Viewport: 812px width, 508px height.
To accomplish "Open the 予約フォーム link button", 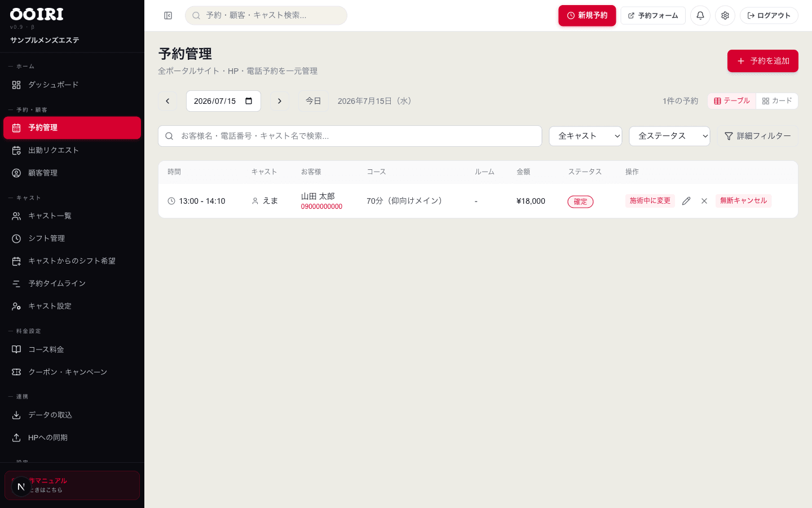I will tap(653, 15).
